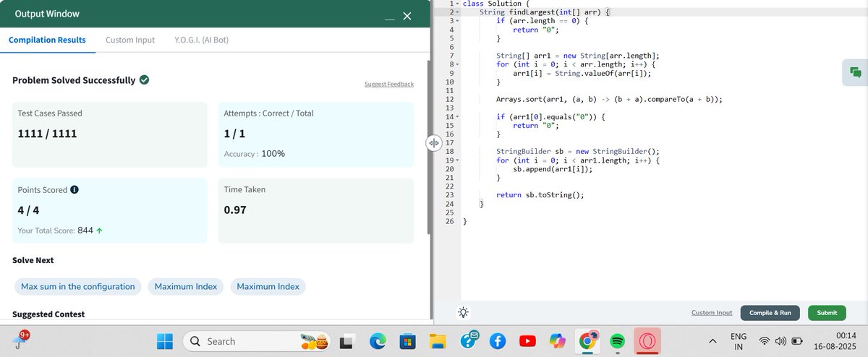
Task: Click the battery status icon
Action: point(798,341)
